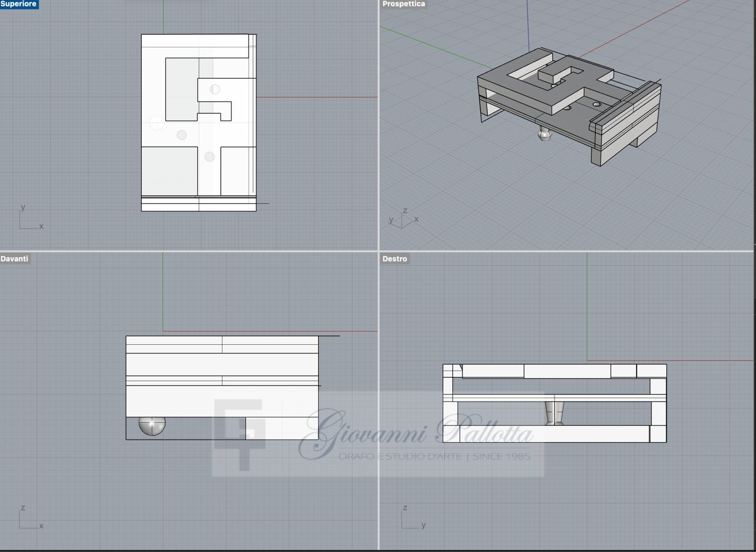Select the ball foot under the model in Prospettica

pyautogui.click(x=545, y=134)
